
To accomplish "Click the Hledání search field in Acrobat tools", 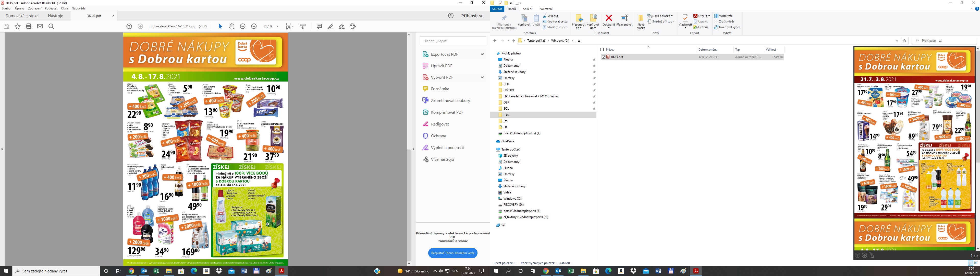I will [x=453, y=41].
